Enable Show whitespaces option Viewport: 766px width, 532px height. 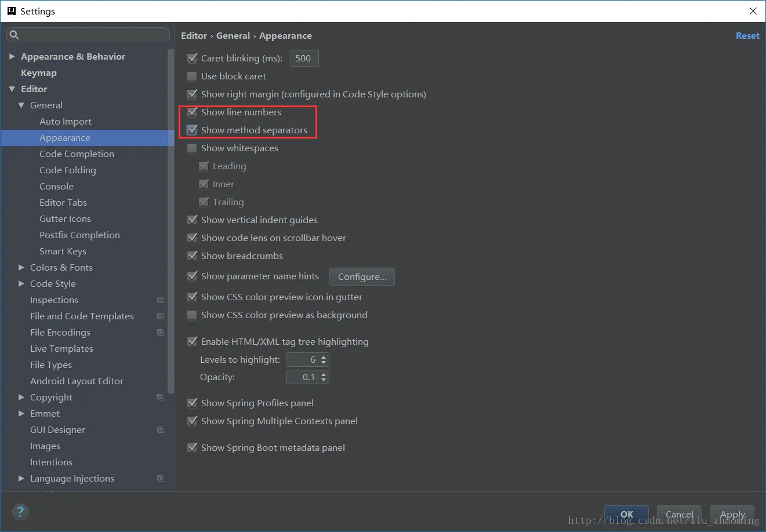192,148
